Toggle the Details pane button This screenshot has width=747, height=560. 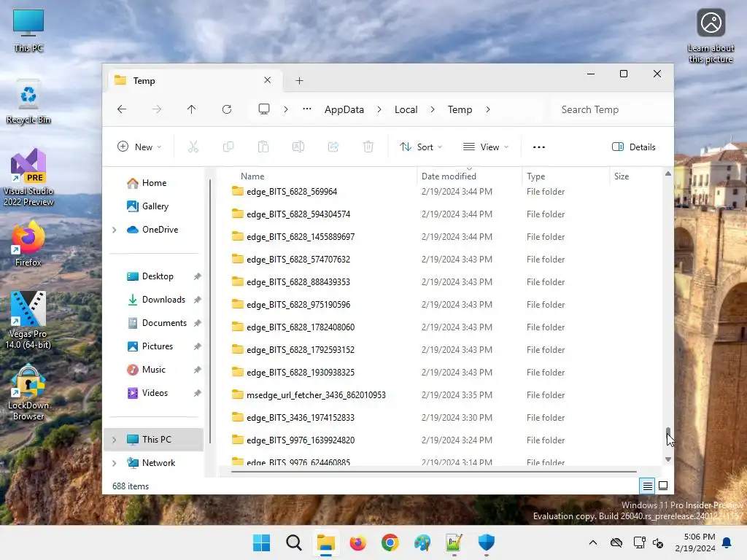[634, 147]
